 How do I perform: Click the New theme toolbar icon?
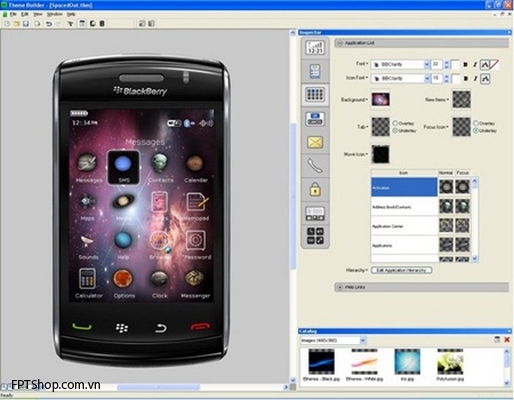click(7, 23)
